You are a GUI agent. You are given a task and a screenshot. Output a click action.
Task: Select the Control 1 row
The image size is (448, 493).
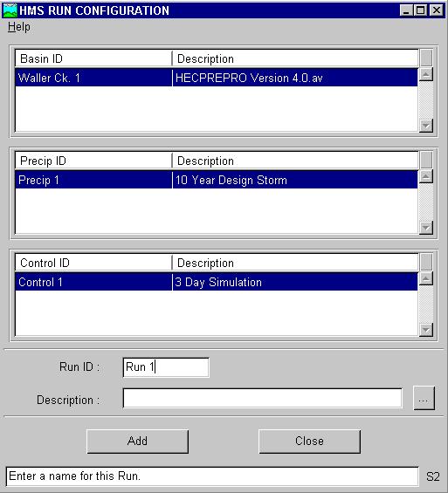(217, 282)
